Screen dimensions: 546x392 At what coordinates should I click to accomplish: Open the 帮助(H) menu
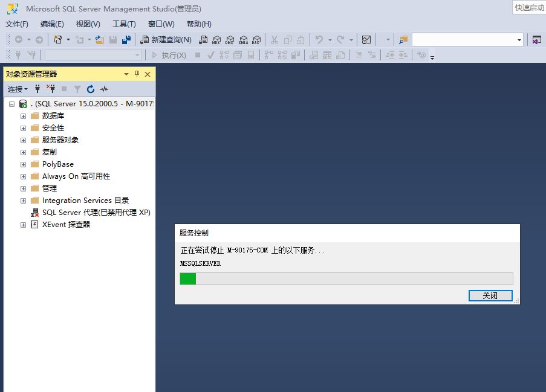199,24
